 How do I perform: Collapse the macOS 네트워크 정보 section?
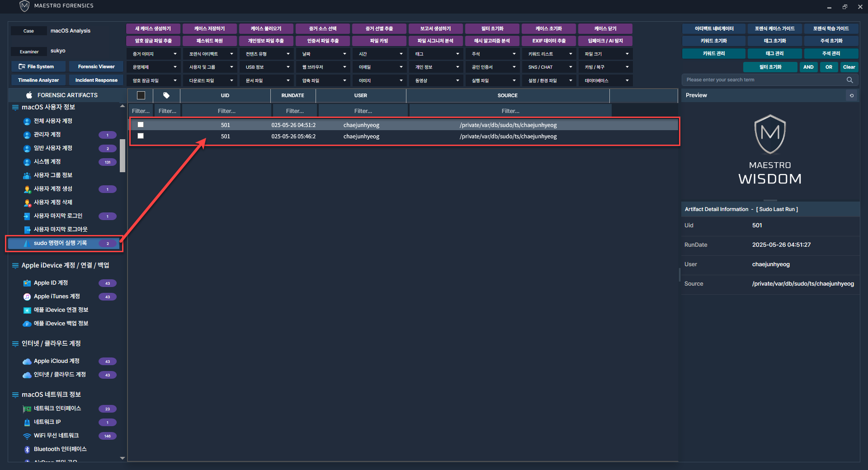(x=15, y=395)
